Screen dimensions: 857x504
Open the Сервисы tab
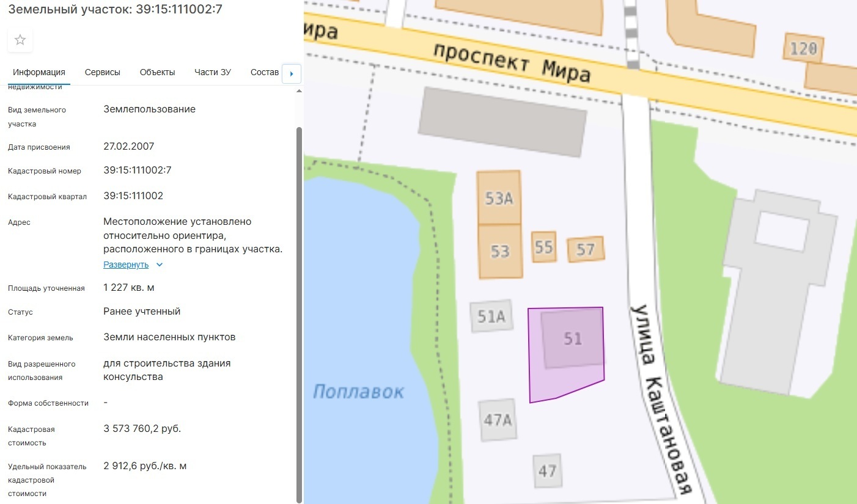[103, 72]
